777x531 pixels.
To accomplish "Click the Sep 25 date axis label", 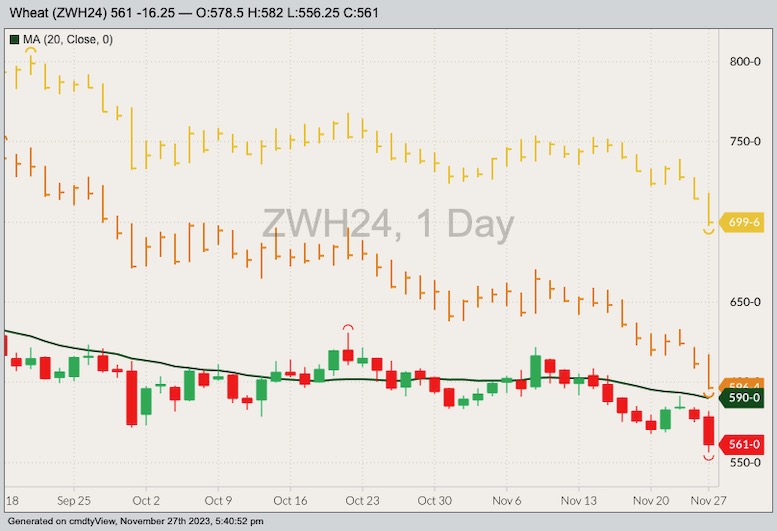I will (x=74, y=501).
